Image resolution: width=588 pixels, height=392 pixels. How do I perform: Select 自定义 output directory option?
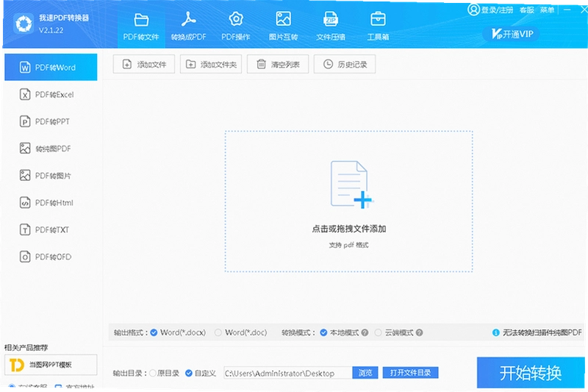(x=201, y=373)
